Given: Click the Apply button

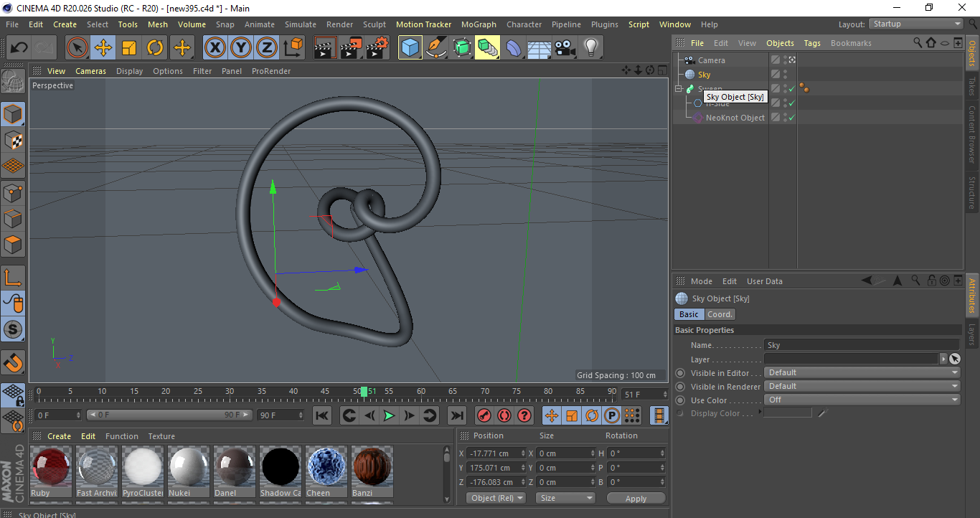Looking at the screenshot, I should tap(636, 498).
